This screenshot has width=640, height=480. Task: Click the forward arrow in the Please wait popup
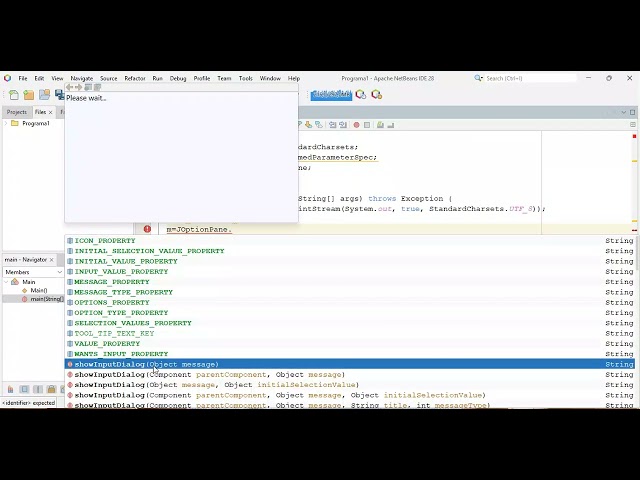pos(78,87)
